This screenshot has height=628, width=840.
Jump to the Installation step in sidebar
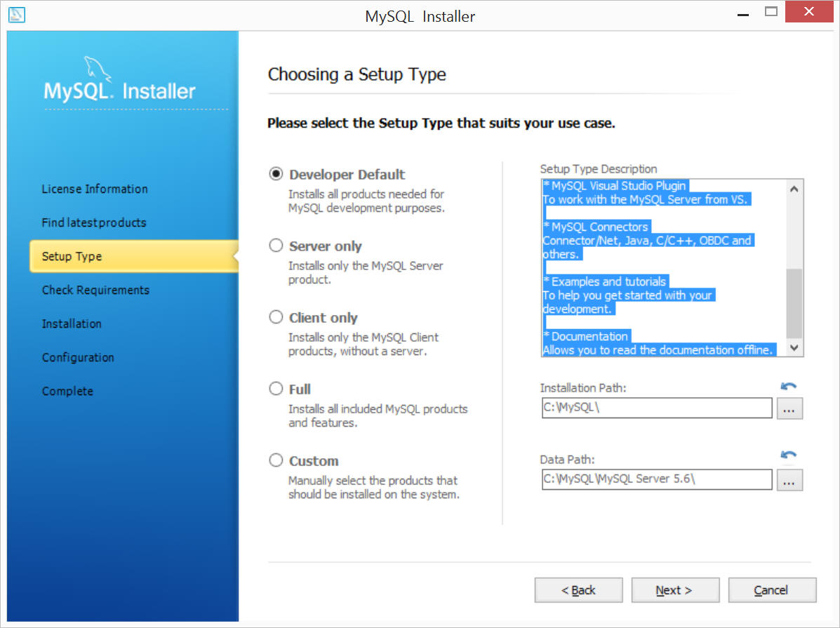click(72, 323)
